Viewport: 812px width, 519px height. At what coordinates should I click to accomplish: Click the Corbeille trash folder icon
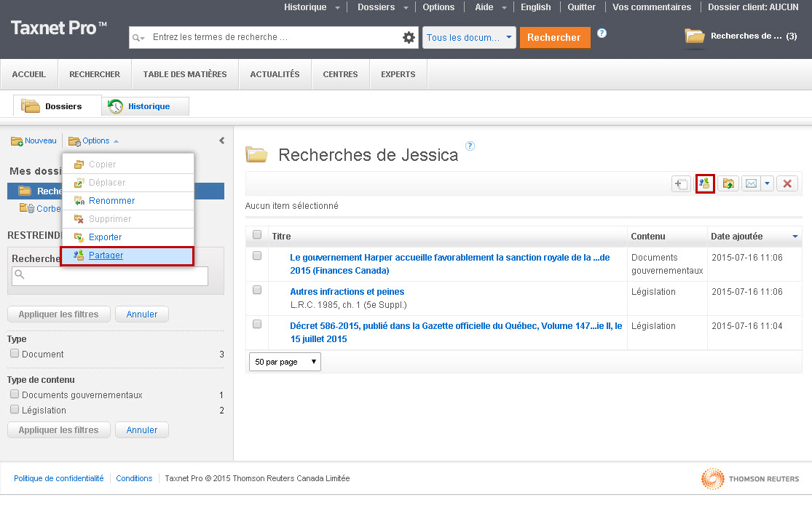27,208
